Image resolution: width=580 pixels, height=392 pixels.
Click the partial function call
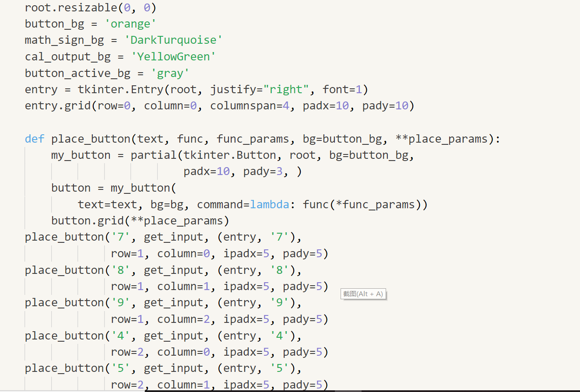coord(154,155)
